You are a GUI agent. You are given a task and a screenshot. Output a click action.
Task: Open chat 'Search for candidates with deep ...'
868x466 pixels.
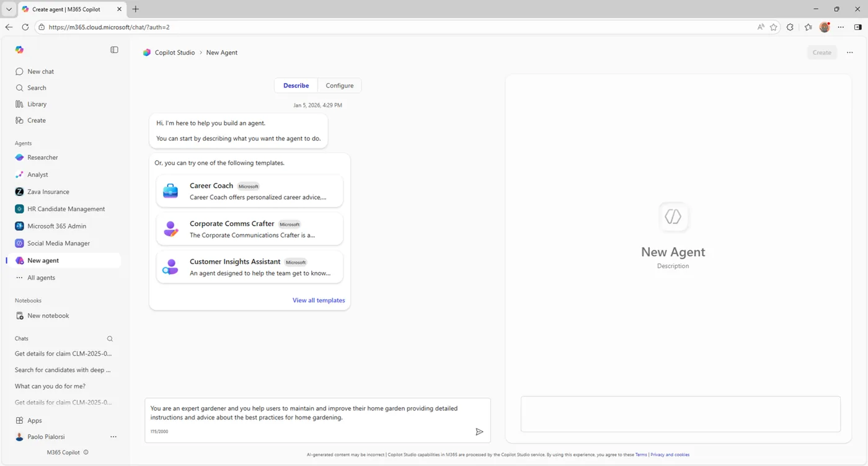(63, 370)
